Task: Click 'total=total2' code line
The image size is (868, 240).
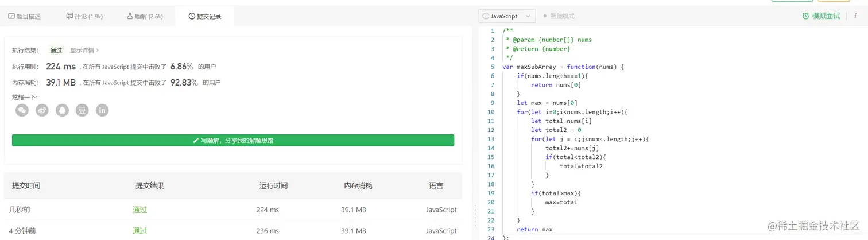Action: 581,166
